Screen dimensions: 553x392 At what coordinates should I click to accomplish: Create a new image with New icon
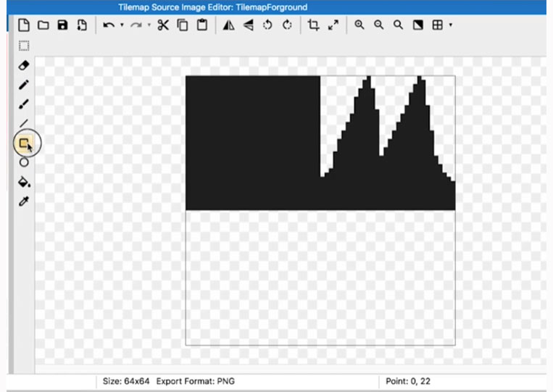tap(24, 25)
